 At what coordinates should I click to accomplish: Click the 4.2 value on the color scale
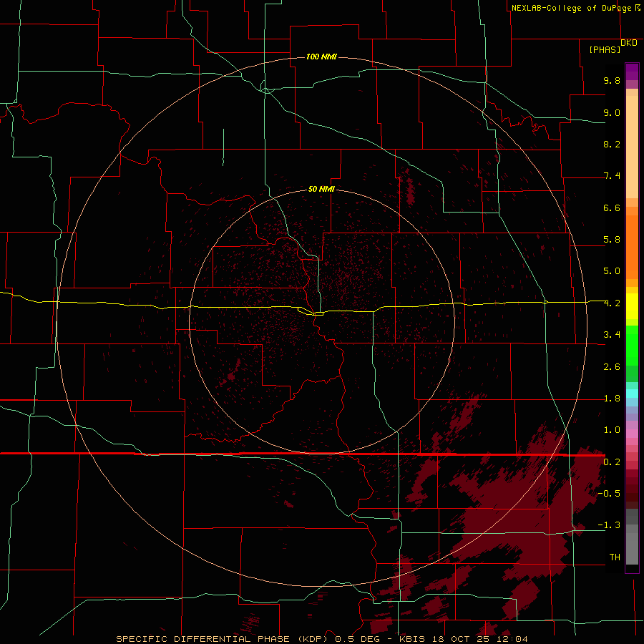click(x=612, y=303)
